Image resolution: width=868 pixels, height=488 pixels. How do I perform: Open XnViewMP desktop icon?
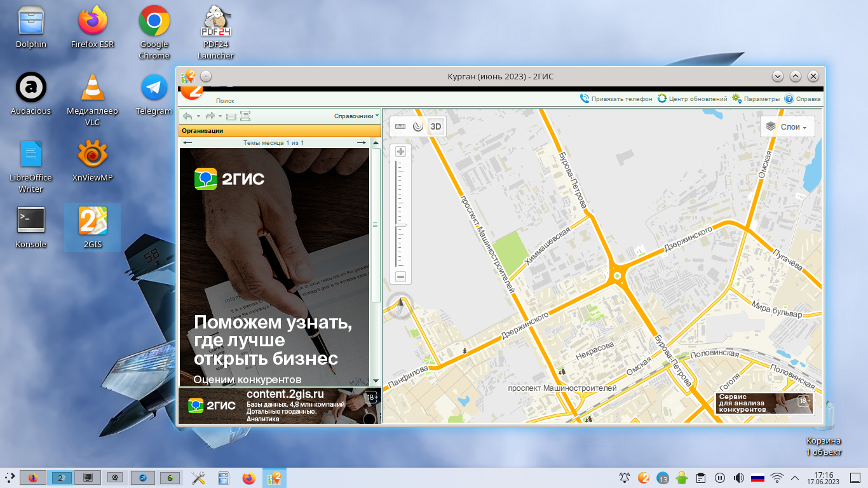point(93,161)
